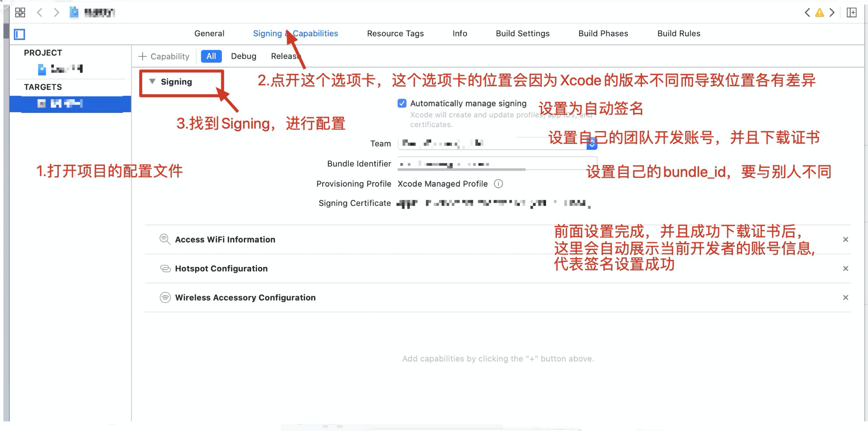Screen dimensions: 868x431
Task: Expand Access WiFi Information capability
Action: point(225,239)
